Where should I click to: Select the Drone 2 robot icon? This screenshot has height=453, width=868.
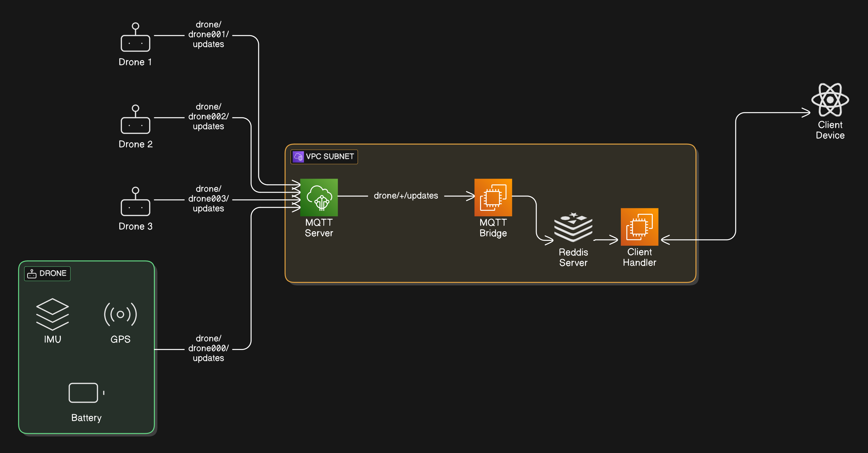click(136, 119)
